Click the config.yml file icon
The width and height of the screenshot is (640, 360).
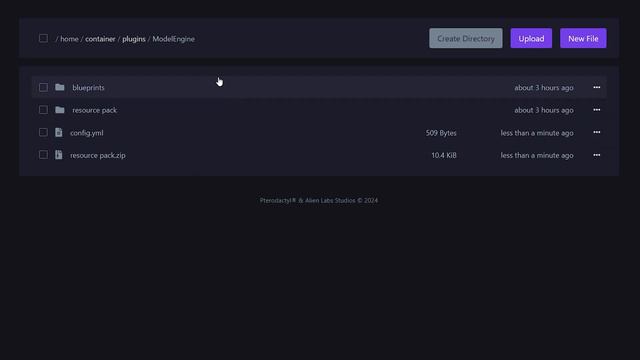pyautogui.click(x=59, y=132)
